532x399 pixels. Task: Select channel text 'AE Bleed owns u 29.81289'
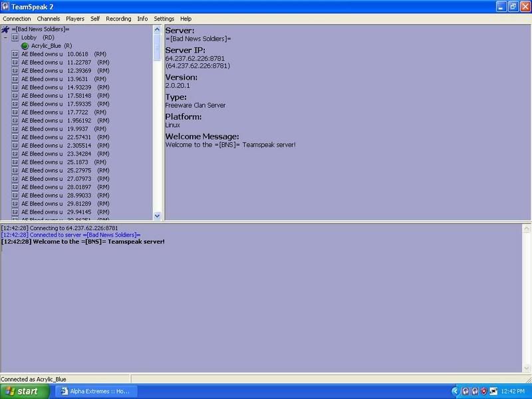(x=57, y=203)
